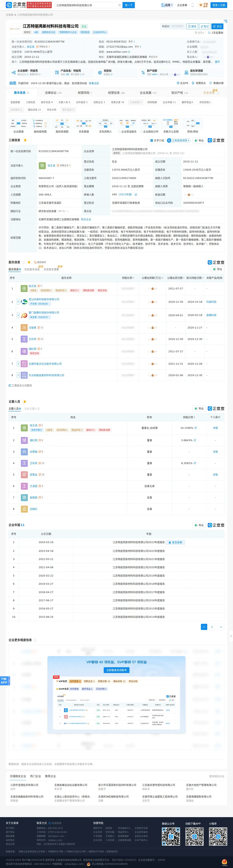Click the 企查查 logo in header
The width and height of the screenshot is (233, 868).
[x=15, y=5]
